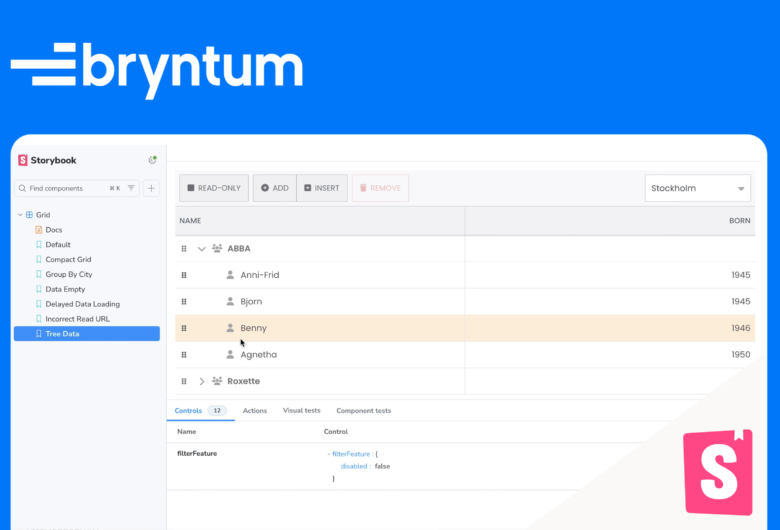Select the Incorrect Read URL story

click(x=78, y=319)
